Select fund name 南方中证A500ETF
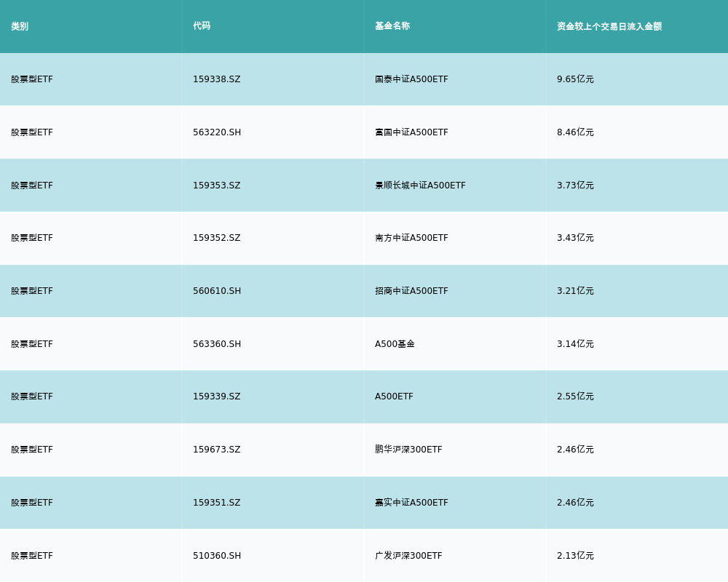The width and height of the screenshot is (728, 582). coord(411,238)
